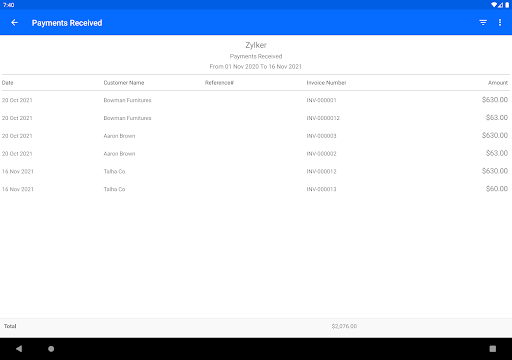Open Aaron Brown invoice INV-000002 row

pos(256,153)
